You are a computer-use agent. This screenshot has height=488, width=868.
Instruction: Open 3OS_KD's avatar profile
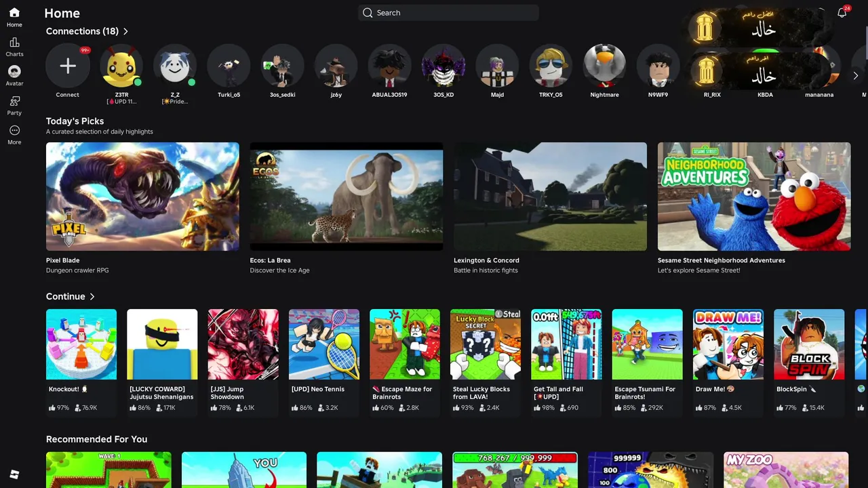(443, 66)
